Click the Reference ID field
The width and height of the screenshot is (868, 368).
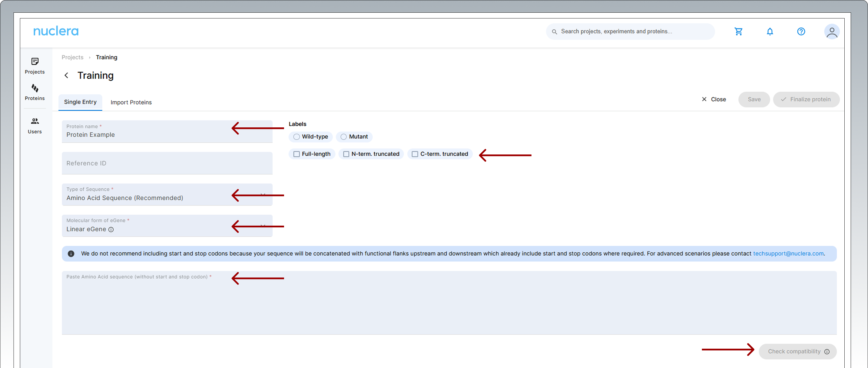point(167,163)
